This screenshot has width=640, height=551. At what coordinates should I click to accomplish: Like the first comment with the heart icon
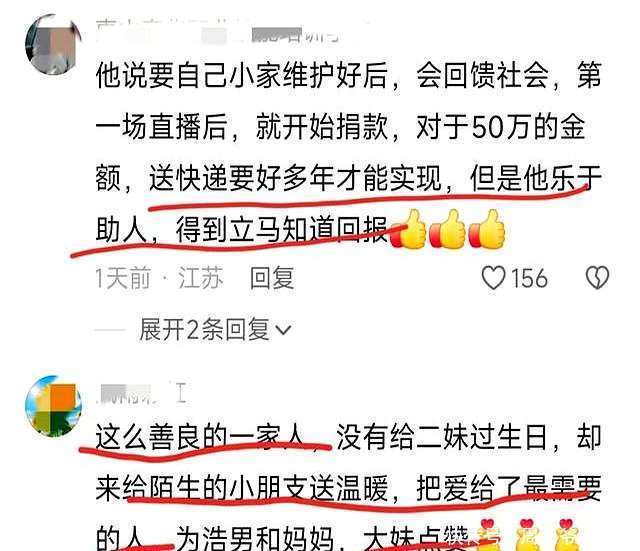pyautogui.click(x=493, y=278)
